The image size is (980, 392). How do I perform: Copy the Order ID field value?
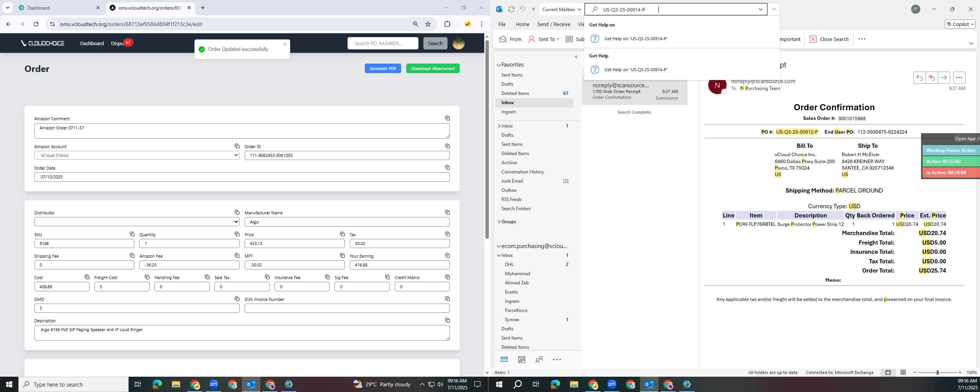point(447,146)
